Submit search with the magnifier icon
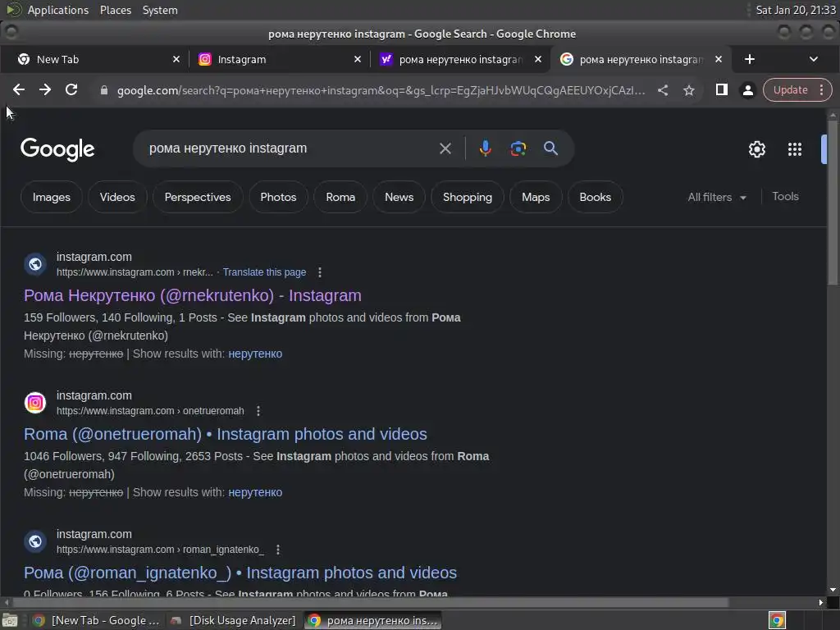Viewport: 840px width, 630px height. pyautogui.click(x=550, y=148)
